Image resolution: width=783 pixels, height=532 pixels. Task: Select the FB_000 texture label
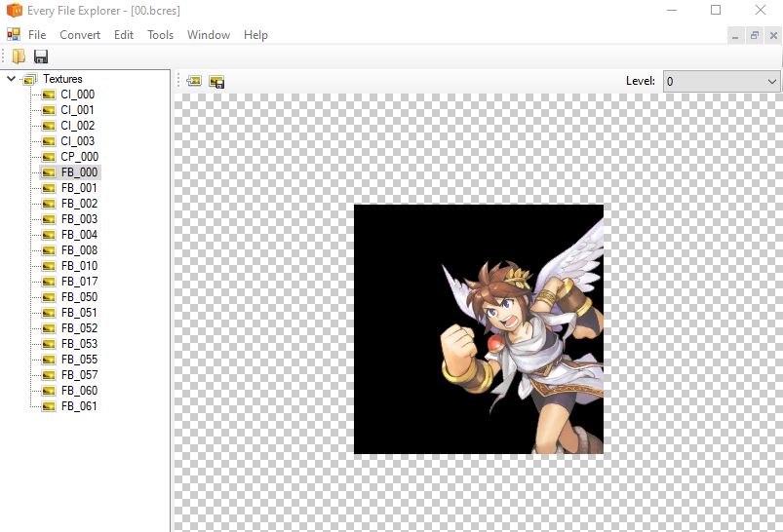point(79,172)
